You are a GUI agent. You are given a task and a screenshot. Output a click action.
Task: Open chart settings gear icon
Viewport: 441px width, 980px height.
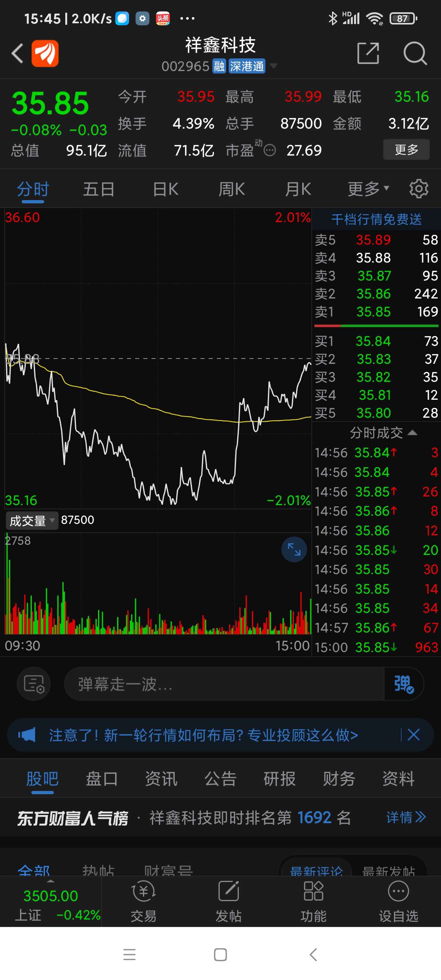point(419,189)
